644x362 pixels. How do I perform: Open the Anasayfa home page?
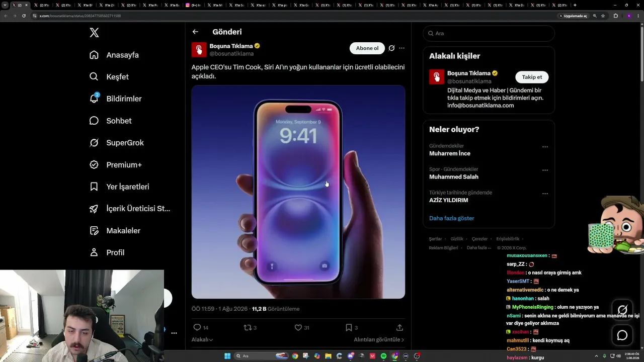click(x=114, y=55)
